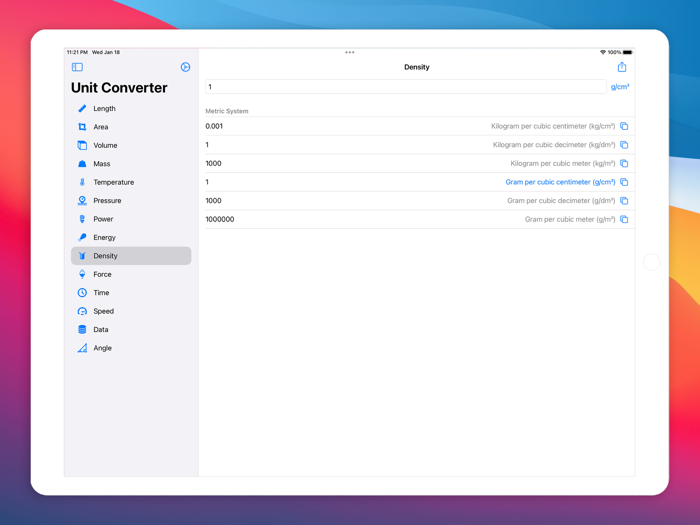Click the 11:21 PM clock in status bar

click(77, 52)
